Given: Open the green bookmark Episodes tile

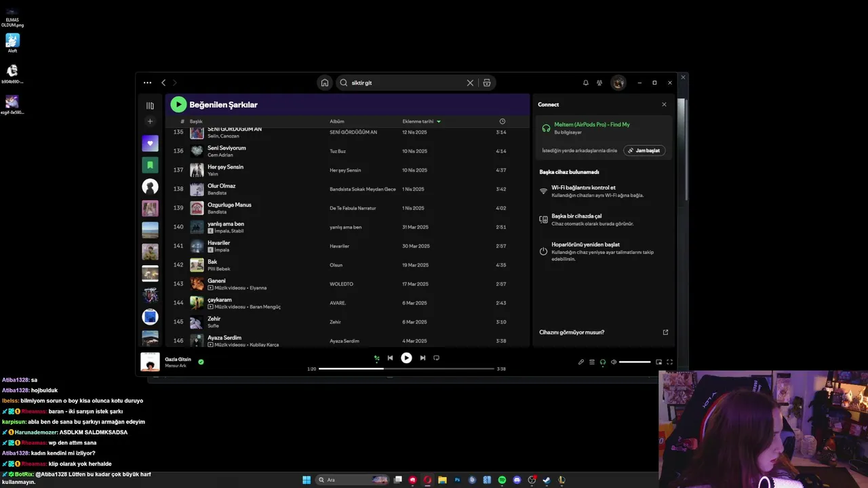Looking at the screenshot, I should pos(150,165).
